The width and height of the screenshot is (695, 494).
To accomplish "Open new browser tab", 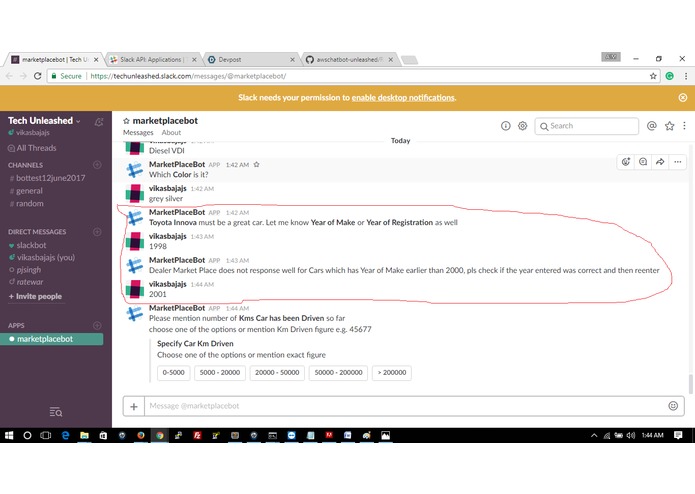I will point(410,60).
